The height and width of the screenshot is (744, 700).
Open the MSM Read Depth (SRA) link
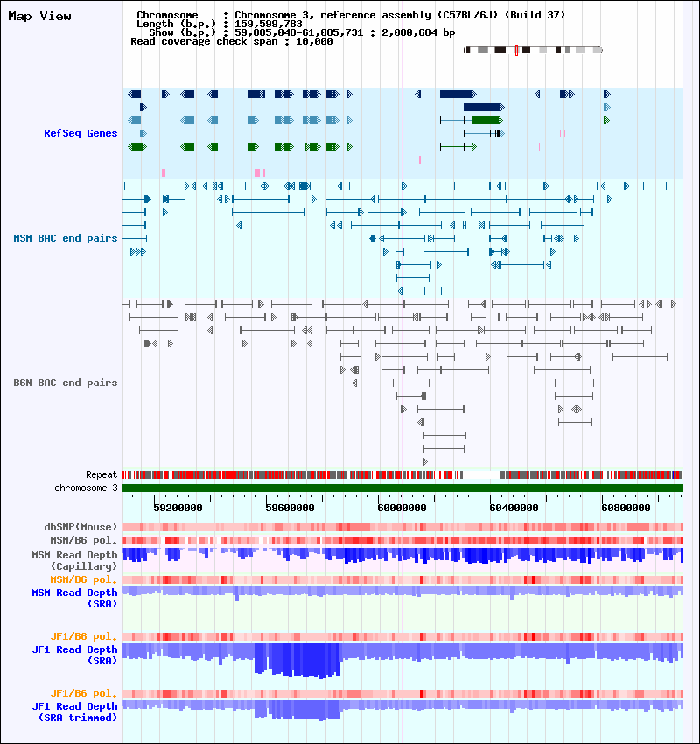pyautogui.click(x=74, y=598)
